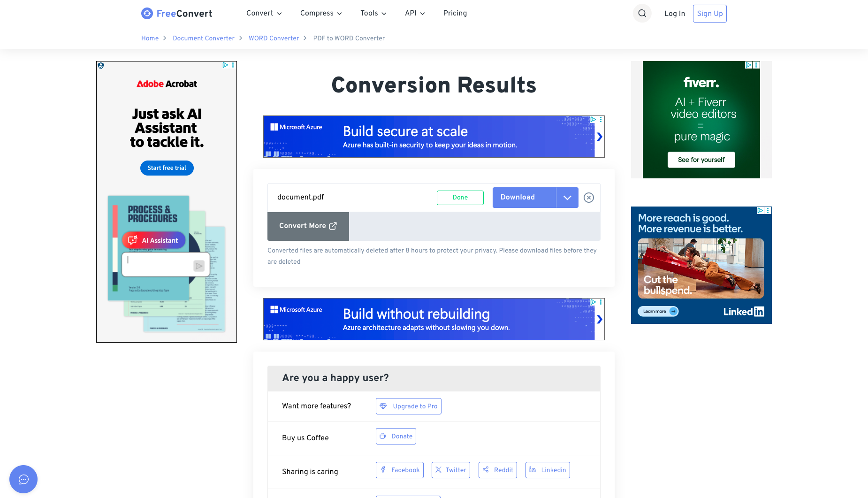Image resolution: width=868 pixels, height=498 pixels.
Task: Expand the Download options arrow
Action: click(x=567, y=198)
